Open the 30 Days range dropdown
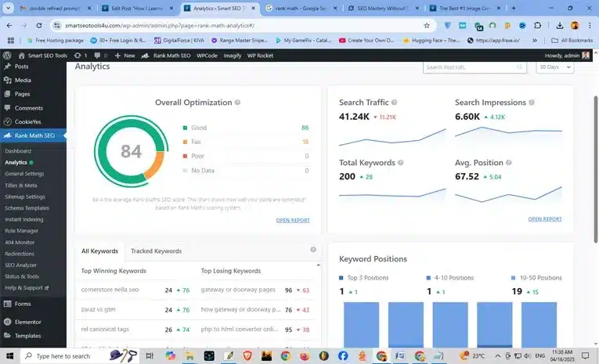The height and width of the screenshot is (364, 599). (554, 67)
